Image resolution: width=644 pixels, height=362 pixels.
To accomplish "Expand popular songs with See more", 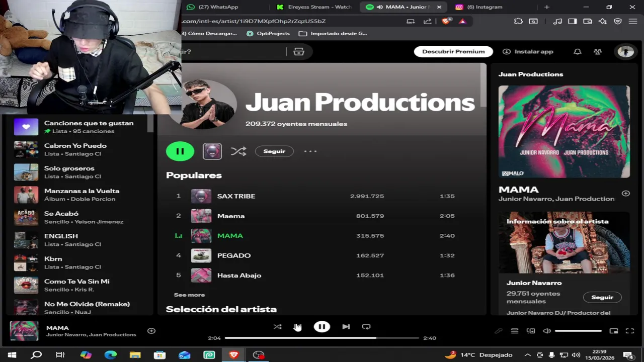I will pos(189,295).
